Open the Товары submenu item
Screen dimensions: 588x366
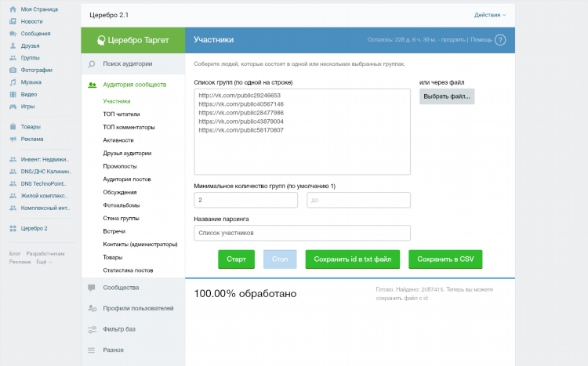[x=112, y=257]
